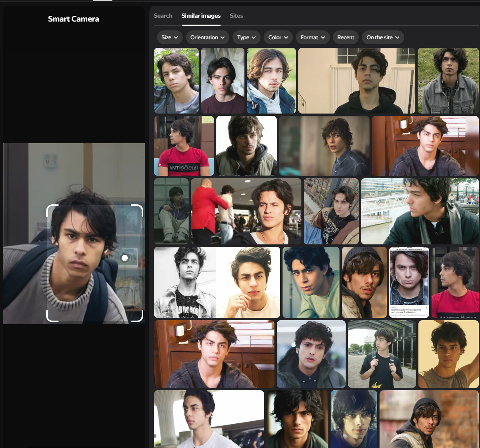Open thumbnail with person in red jacket
Viewport: 480px width, 448px height.
[246, 211]
